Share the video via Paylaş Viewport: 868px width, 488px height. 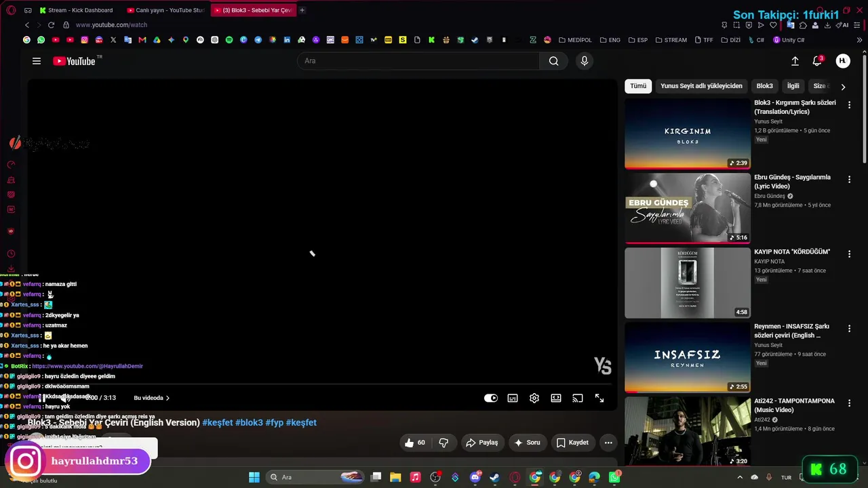[481, 443]
